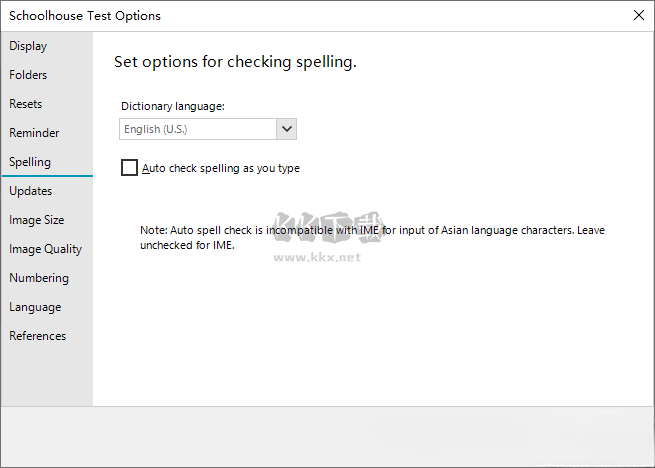Screen dimensions: 655x468
Task: Open the Display options tab
Action: pos(28,46)
